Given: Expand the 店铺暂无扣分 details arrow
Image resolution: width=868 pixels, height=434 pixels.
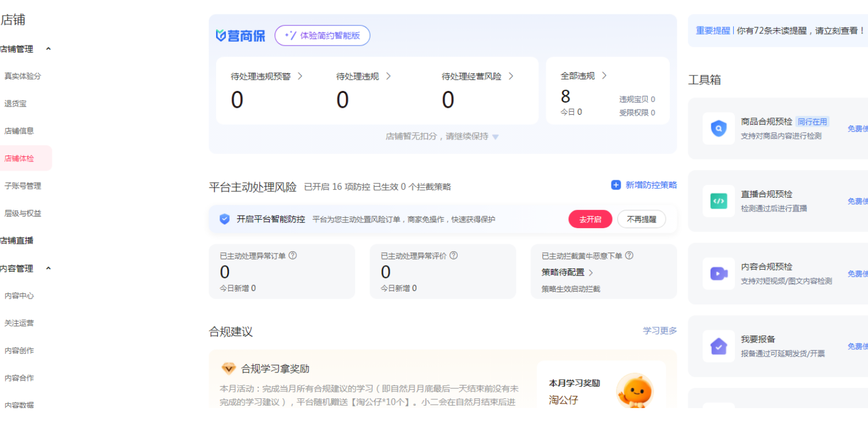Looking at the screenshot, I should point(496,137).
